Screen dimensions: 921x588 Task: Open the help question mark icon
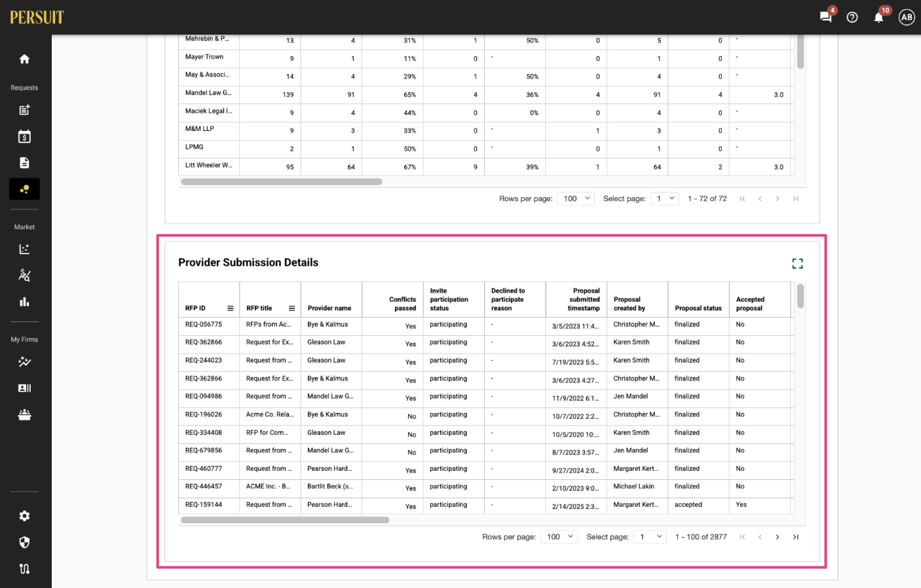point(852,18)
